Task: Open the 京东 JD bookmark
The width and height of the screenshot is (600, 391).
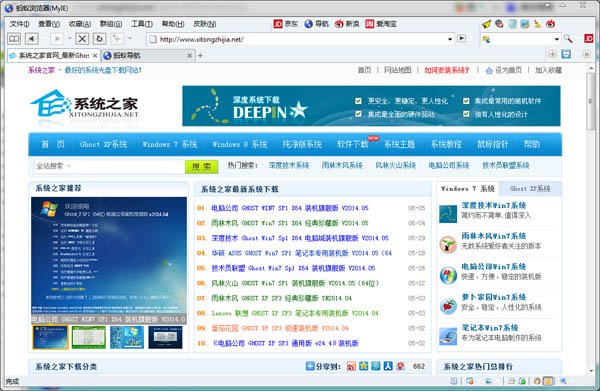Action: (285, 24)
